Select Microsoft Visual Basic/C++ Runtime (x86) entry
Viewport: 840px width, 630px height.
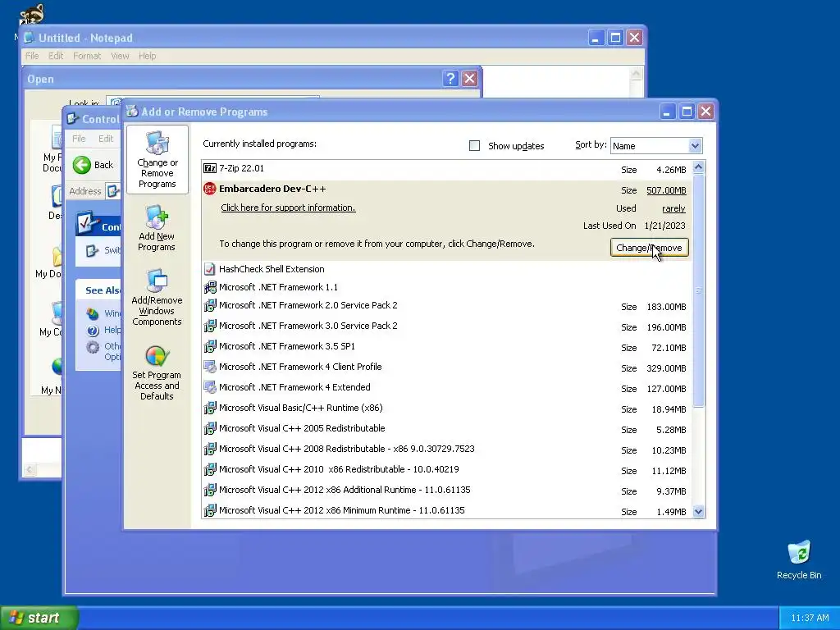coord(447,409)
